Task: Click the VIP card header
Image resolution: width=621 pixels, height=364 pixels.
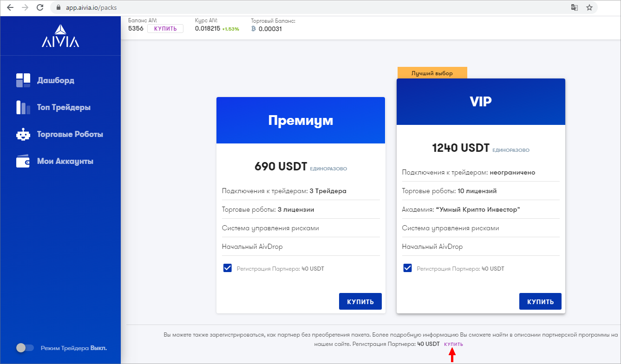Action: click(481, 101)
